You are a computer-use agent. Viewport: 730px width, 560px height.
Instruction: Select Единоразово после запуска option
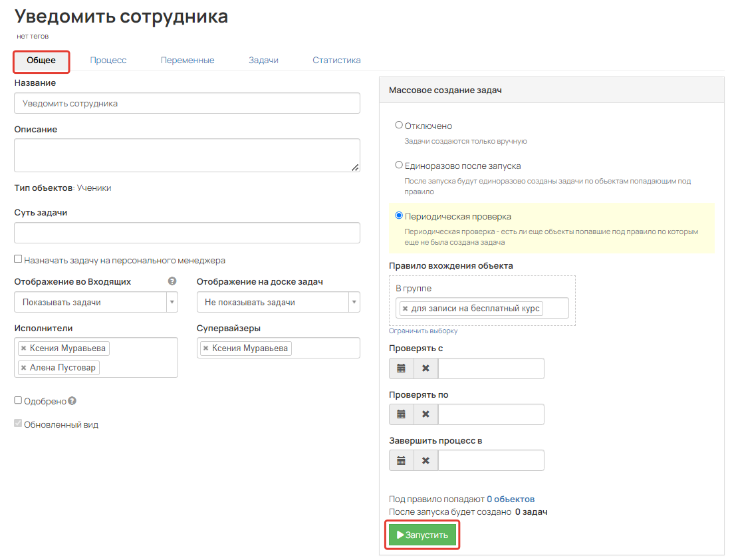(x=399, y=165)
